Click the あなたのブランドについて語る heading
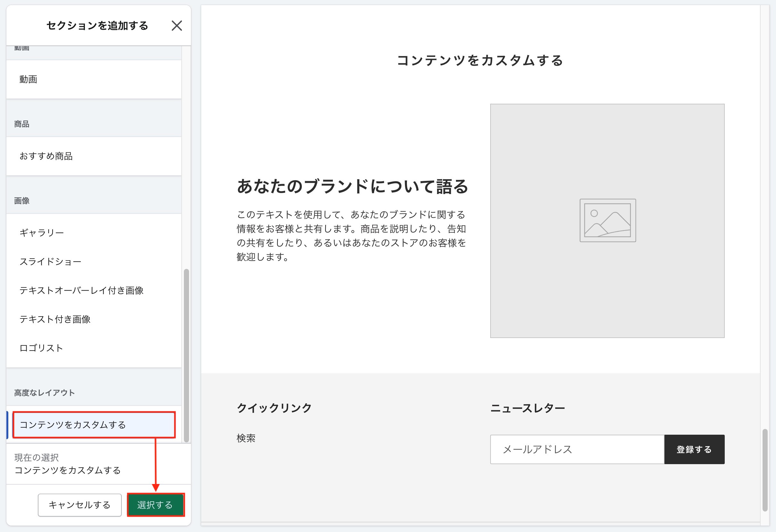776x532 pixels. tap(353, 186)
